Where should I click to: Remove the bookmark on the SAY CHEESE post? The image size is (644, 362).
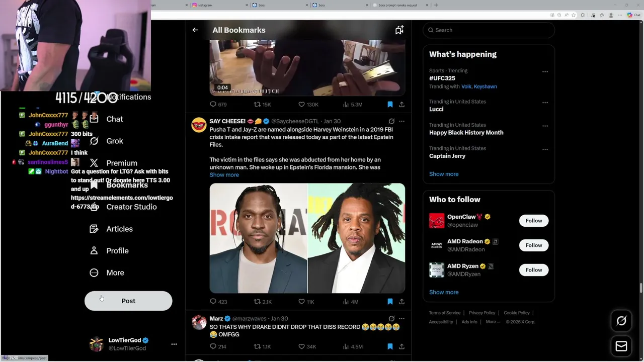(x=390, y=302)
